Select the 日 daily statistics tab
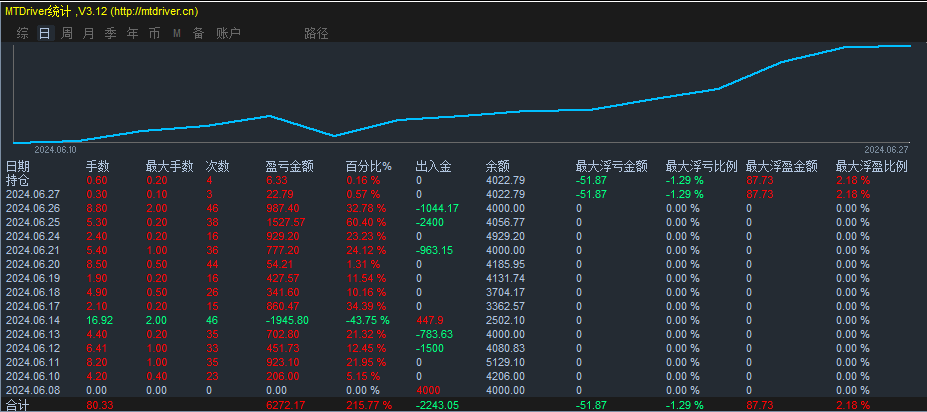The image size is (927, 412). pos(44,34)
